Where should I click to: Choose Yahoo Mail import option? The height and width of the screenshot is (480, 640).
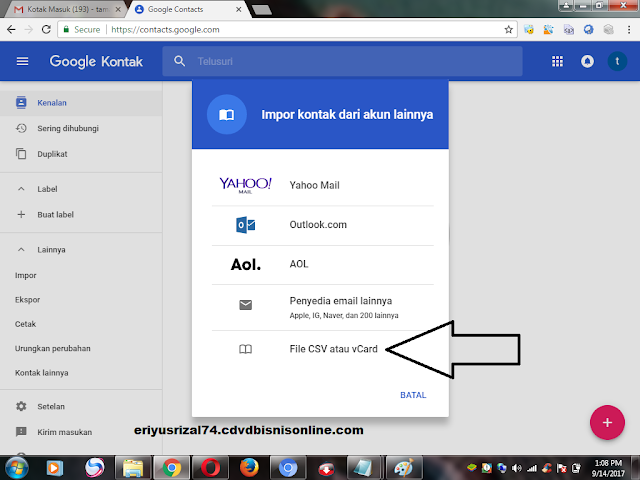[x=322, y=185]
